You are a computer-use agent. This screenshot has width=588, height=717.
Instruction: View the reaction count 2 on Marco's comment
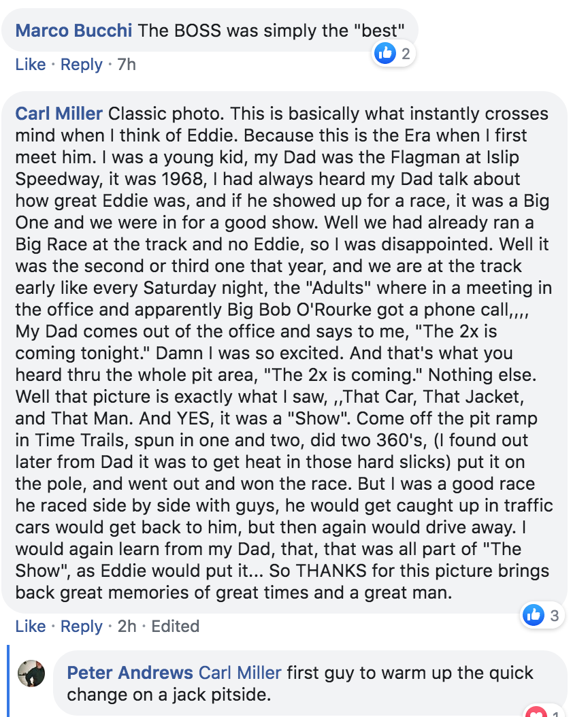[406, 54]
